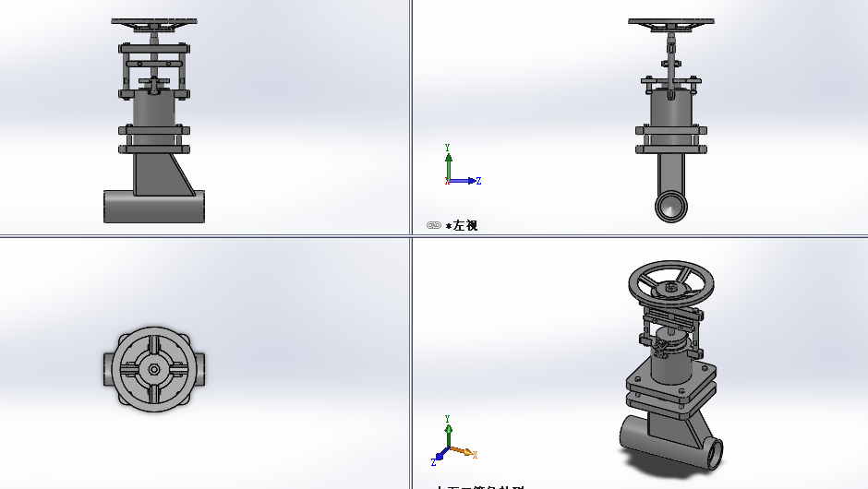The width and height of the screenshot is (868, 489).
Task: Select the handwheel in the isometric view
Action: tap(671, 282)
